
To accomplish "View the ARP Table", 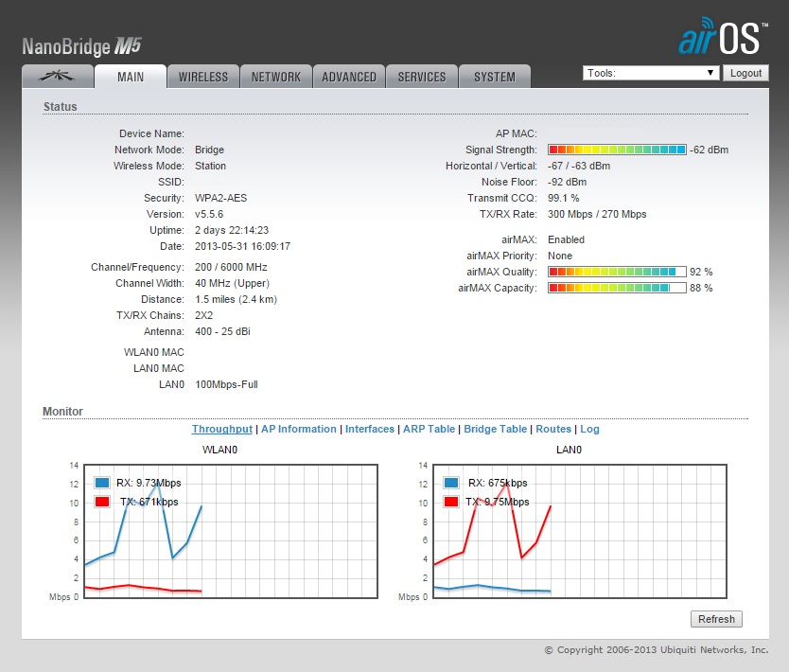I will pyautogui.click(x=430, y=429).
